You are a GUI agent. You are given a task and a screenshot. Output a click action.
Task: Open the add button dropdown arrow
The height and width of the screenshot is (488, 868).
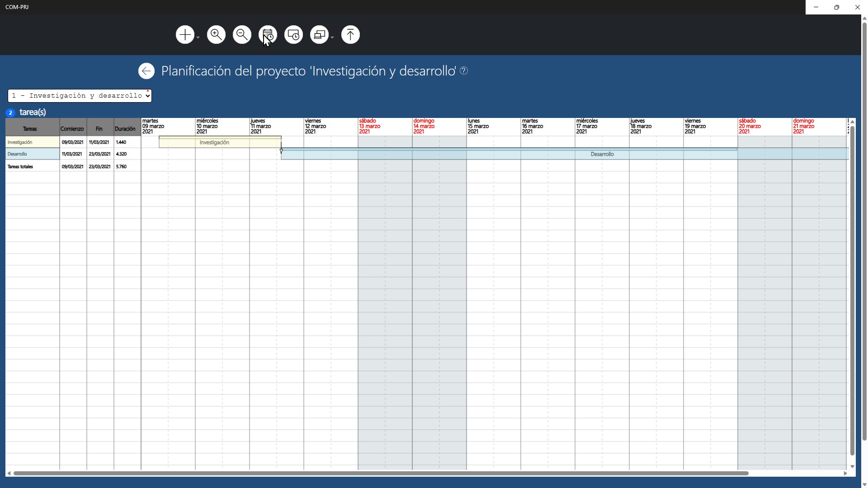(x=198, y=38)
